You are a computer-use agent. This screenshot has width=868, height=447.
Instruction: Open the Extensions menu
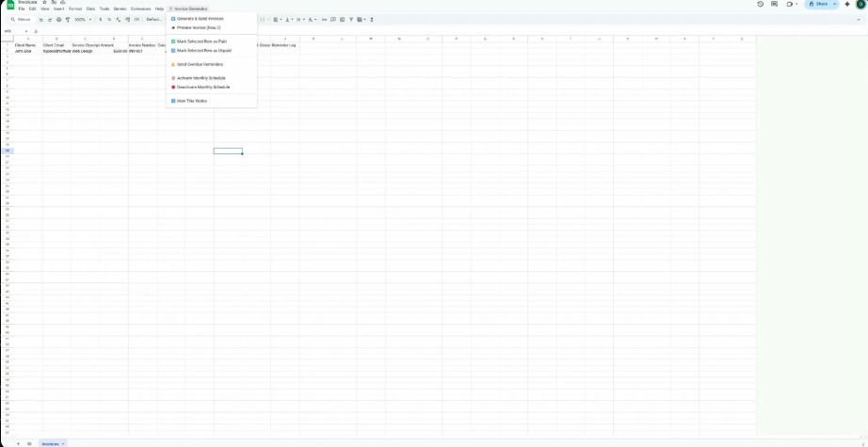(140, 8)
